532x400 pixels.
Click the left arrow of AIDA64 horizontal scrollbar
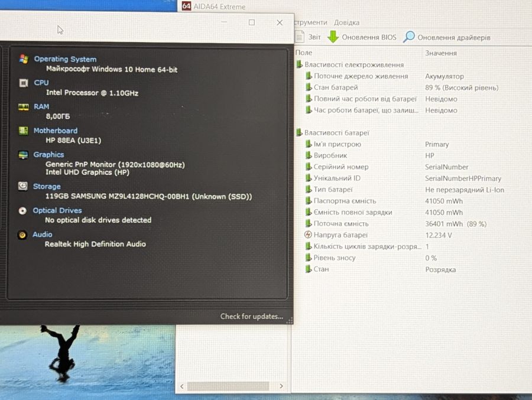click(x=182, y=386)
